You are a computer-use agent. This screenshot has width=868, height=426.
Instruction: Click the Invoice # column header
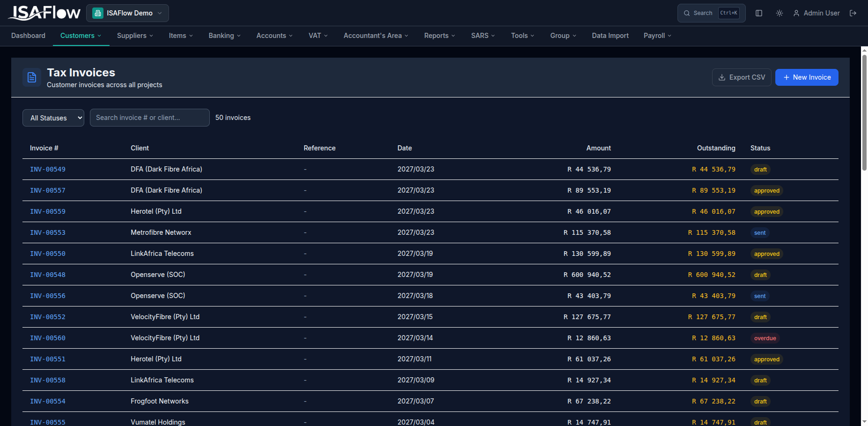pos(44,148)
